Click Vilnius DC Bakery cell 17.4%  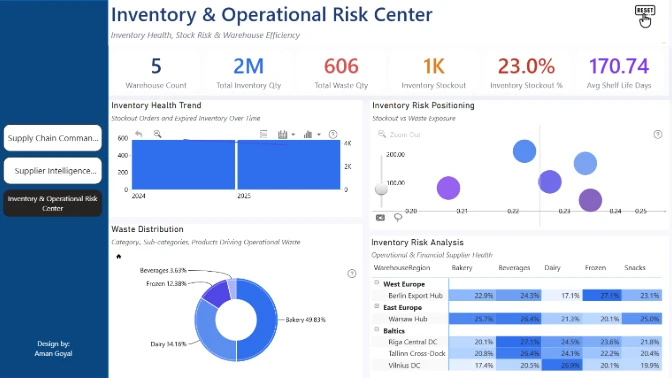472,365
